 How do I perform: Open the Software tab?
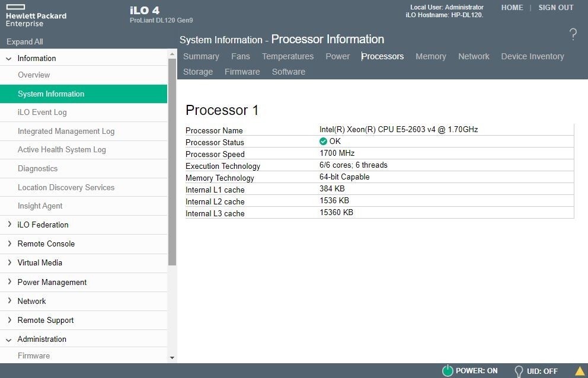coord(289,72)
